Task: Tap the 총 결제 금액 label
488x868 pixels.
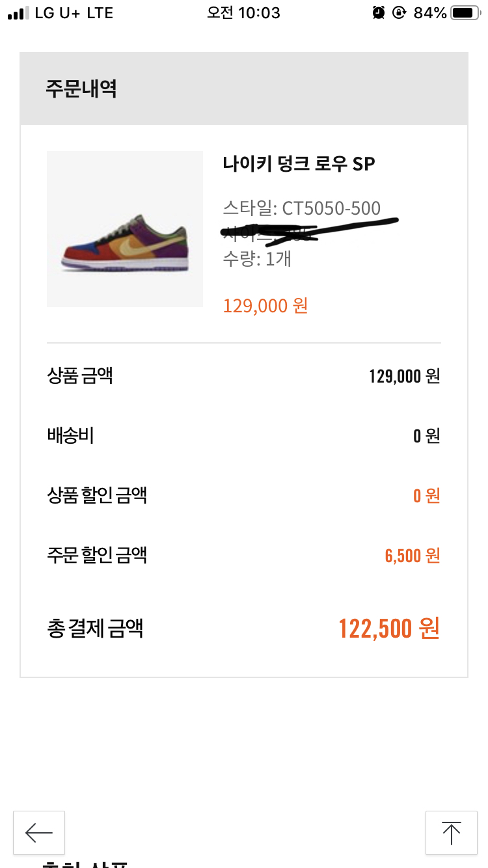Action: point(95,629)
